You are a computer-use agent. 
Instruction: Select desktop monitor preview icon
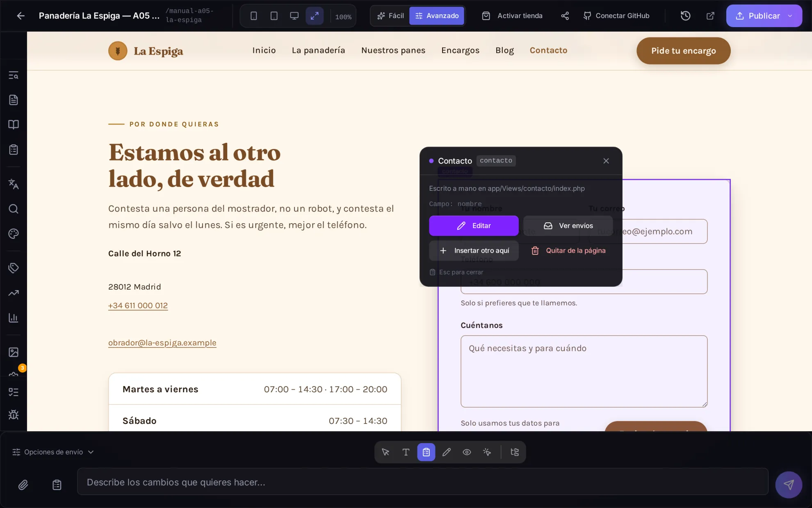[294, 16]
